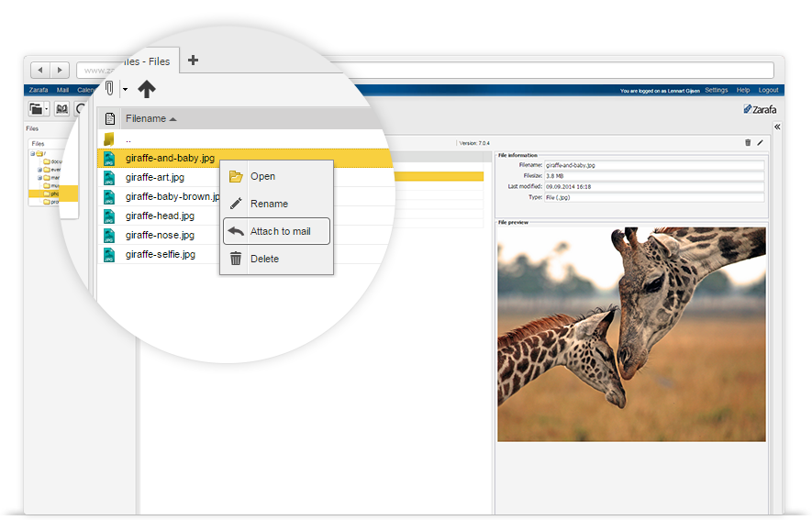Select giraffe-baby-brown.jpg in the list
812x520 pixels.
(x=172, y=196)
